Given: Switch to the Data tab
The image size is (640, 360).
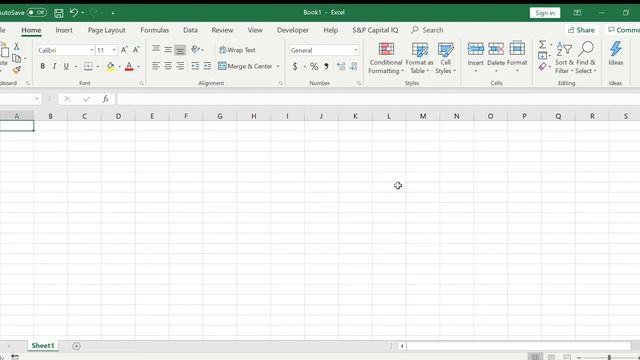Looking at the screenshot, I should pyautogui.click(x=190, y=30).
